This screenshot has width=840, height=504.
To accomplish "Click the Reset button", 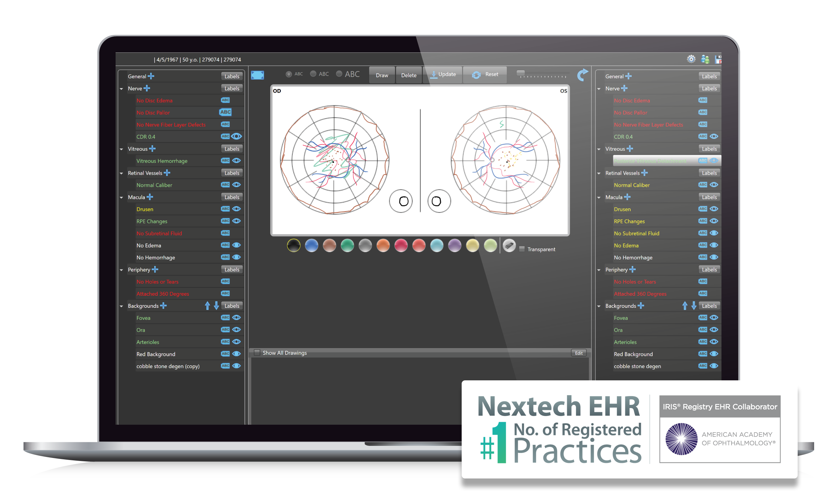I will pos(485,75).
